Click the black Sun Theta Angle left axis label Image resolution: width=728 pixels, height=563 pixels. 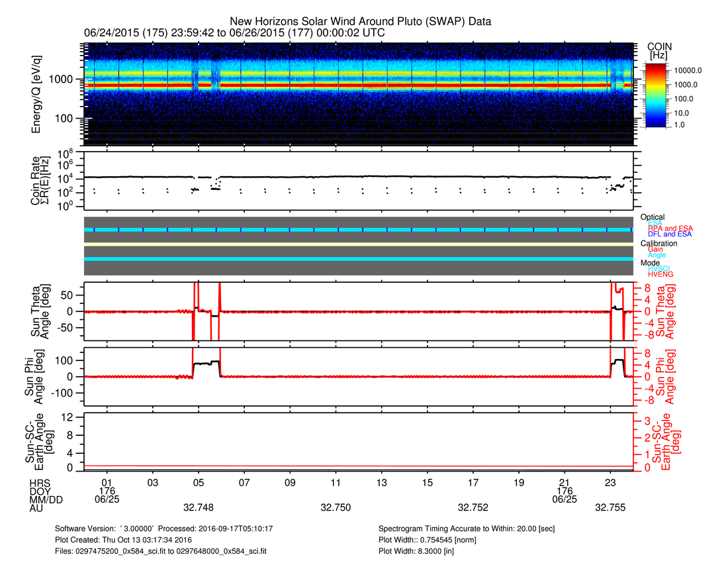pos(38,311)
